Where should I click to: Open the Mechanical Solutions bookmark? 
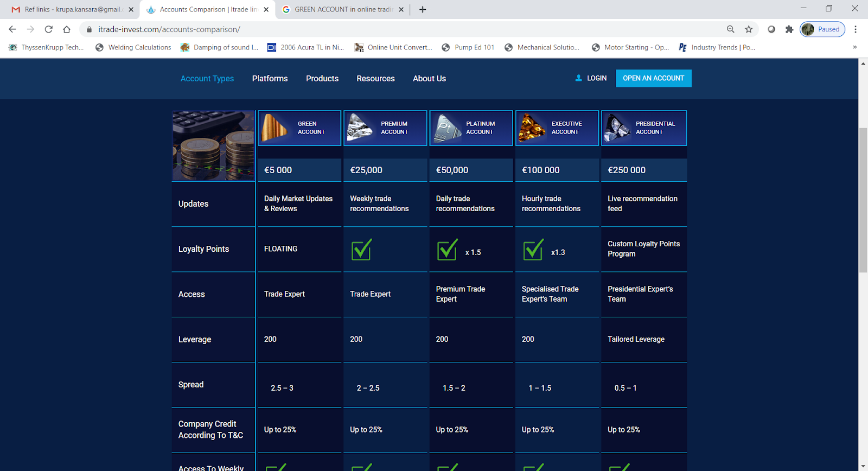pyautogui.click(x=542, y=47)
